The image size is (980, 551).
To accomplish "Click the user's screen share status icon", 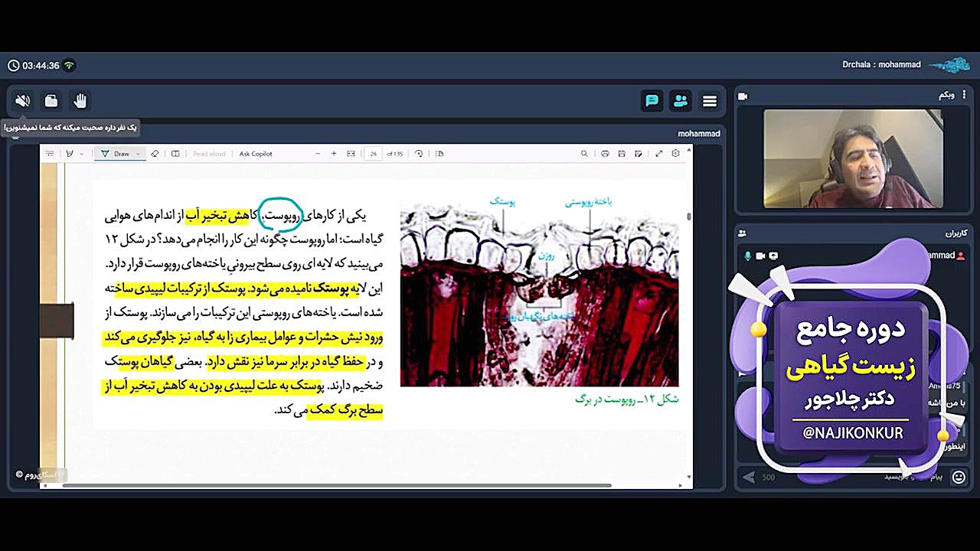I will 773,256.
